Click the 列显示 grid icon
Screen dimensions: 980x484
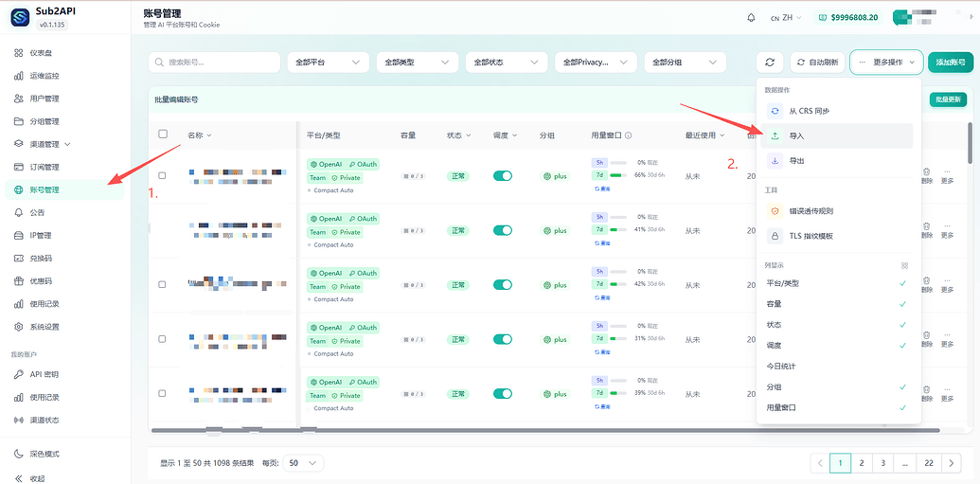click(x=904, y=265)
